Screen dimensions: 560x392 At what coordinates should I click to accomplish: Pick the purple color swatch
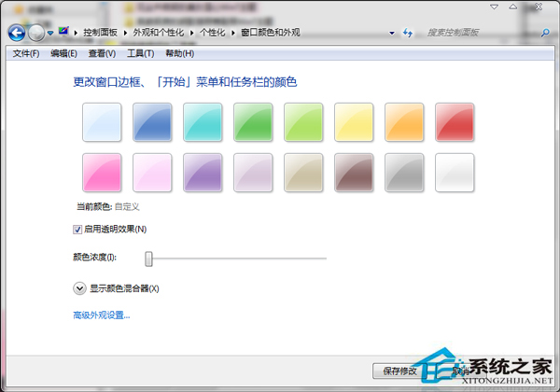[x=203, y=173]
